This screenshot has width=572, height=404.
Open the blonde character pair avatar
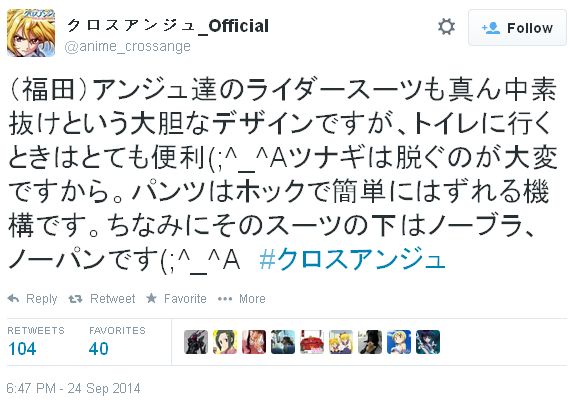point(341,342)
